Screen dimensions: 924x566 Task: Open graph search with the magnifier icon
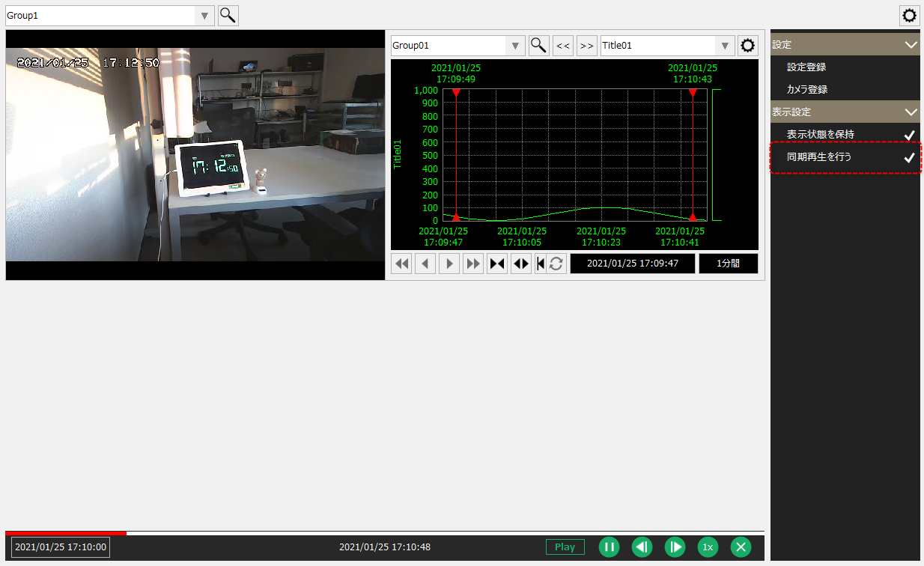pos(538,45)
